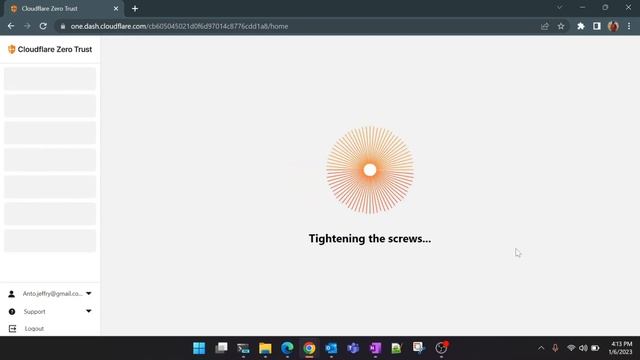640x360 pixels.
Task: Open Wi-Fi network settings in tray
Action: tap(571, 348)
